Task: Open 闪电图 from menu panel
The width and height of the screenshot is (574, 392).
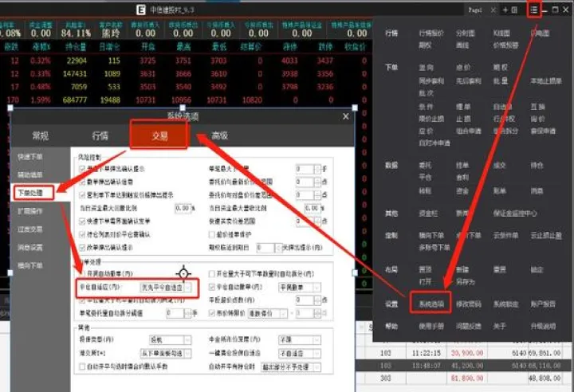Action: (540, 33)
